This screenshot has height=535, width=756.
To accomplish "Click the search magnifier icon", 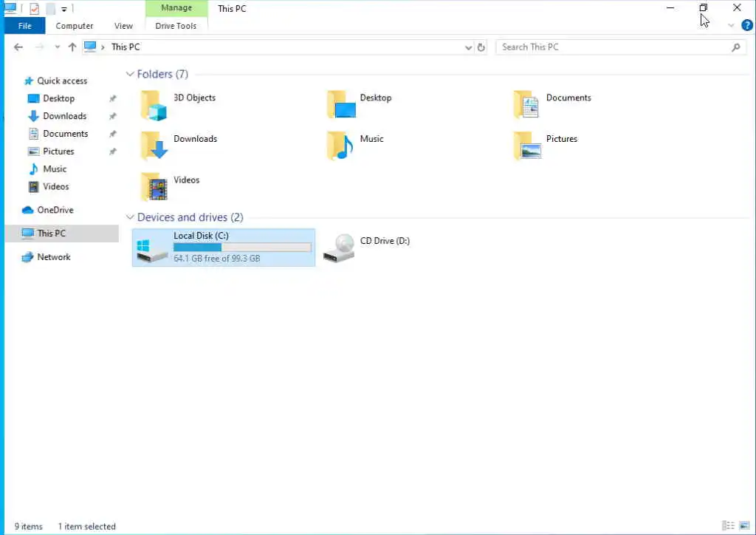I will 736,47.
